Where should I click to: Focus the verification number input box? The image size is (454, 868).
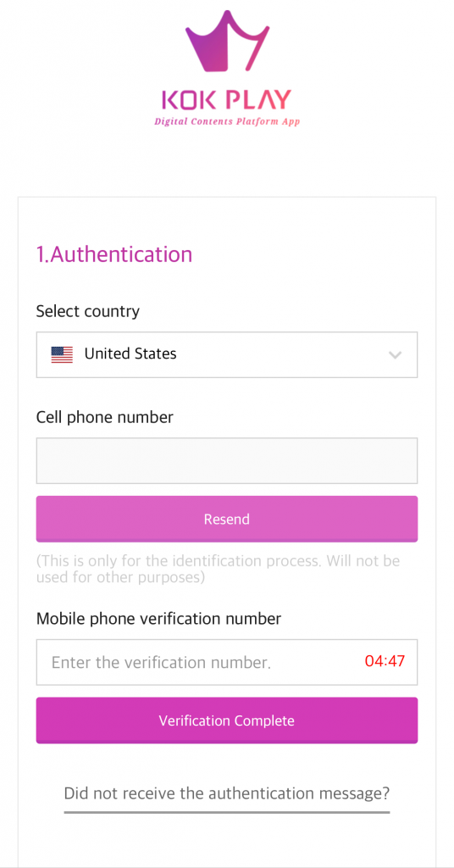coord(227,662)
